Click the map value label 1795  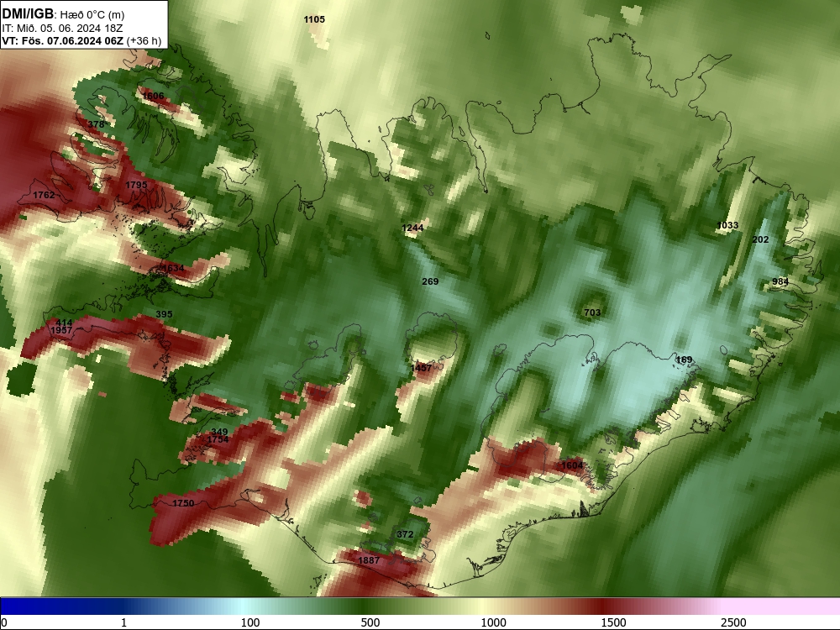pos(136,185)
